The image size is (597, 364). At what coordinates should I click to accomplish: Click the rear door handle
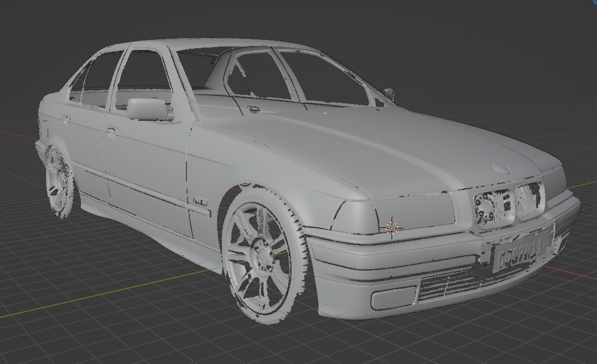tap(65, 120)
